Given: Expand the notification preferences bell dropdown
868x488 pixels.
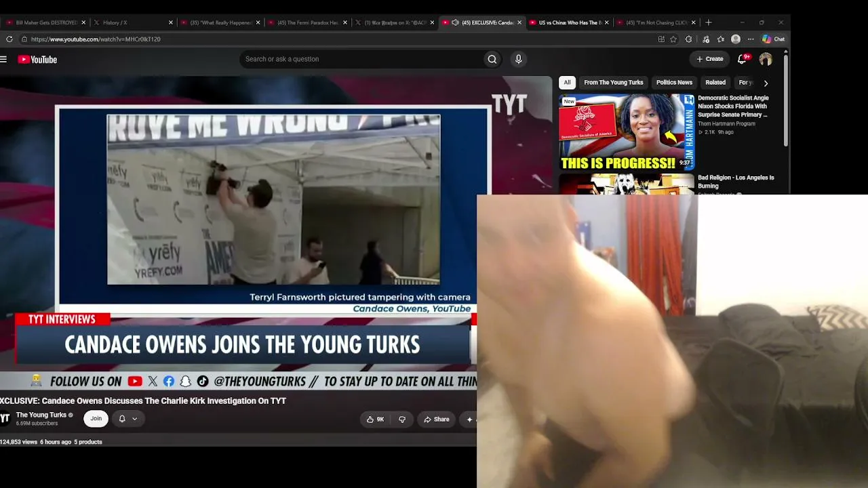Looking at the screenshot, I should tap(127, 419).
